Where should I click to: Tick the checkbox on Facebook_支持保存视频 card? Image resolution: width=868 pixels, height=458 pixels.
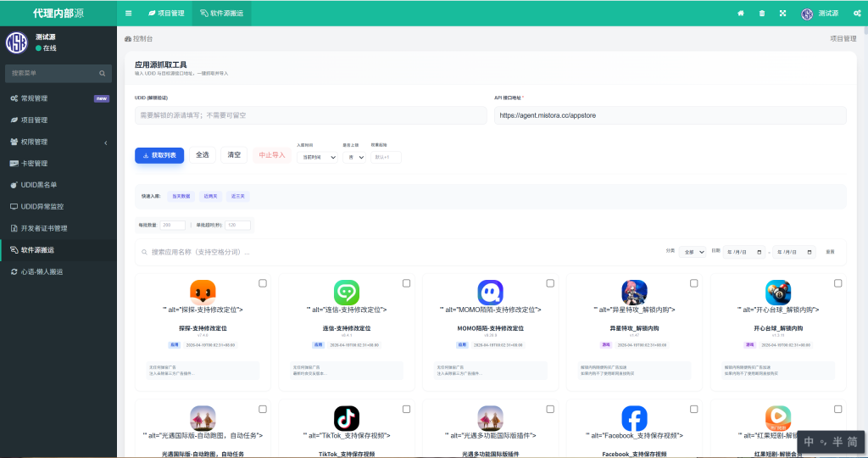[x=693, y=410]
